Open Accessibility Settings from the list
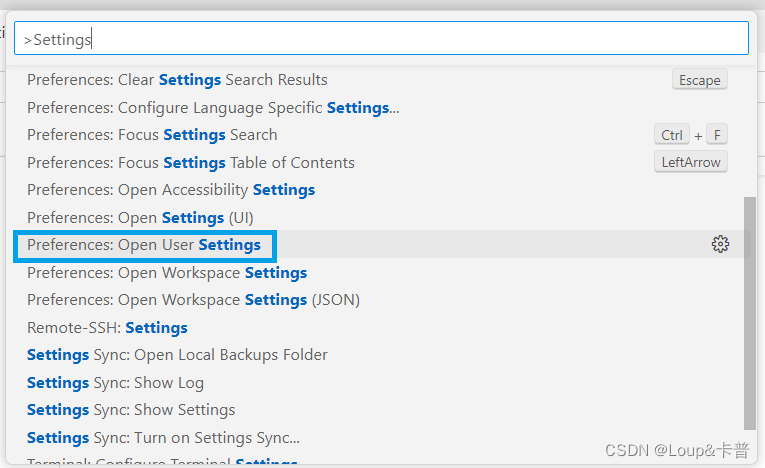Viewport: 765px width, 468px height. (x=171, y=190)
